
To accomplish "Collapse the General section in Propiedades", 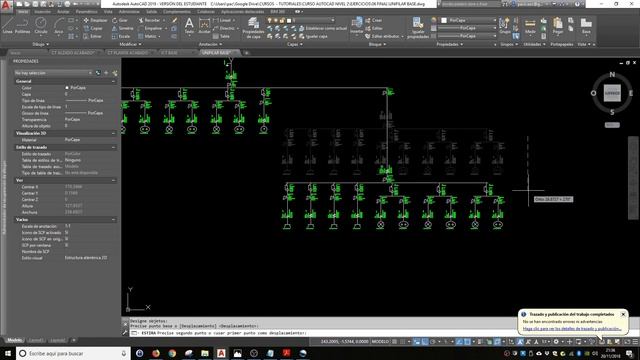I will coord(113,81).
